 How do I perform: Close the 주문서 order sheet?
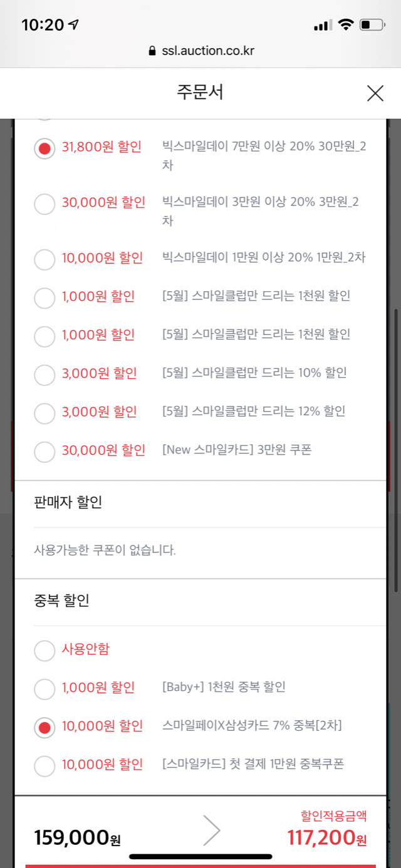click(x=375, y=93)
